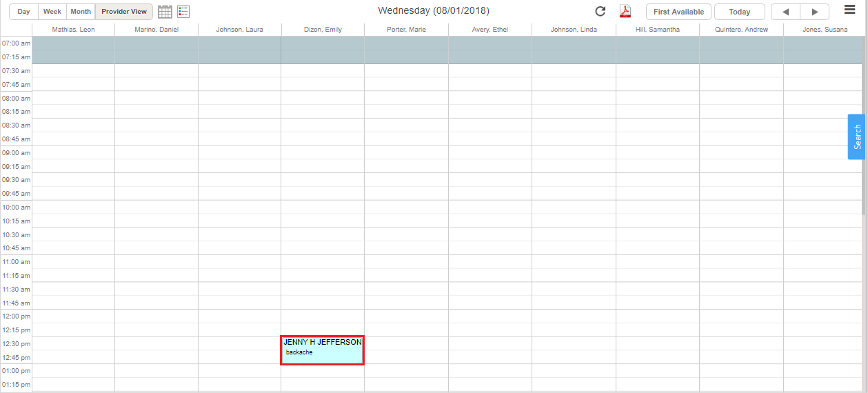This screenshot has width=868, height=393.
Task: Expand the blue Search side panel
Action: 856,137
